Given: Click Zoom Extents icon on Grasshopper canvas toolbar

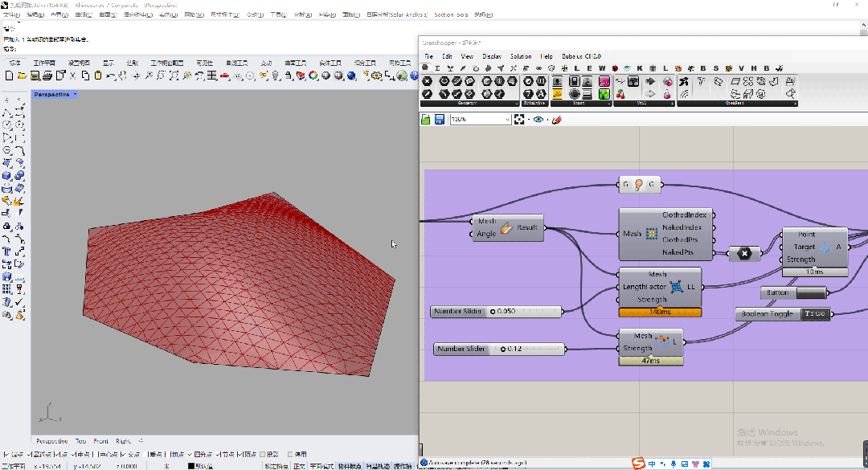Looking at the screenshot, I should (x=519, y=120).
